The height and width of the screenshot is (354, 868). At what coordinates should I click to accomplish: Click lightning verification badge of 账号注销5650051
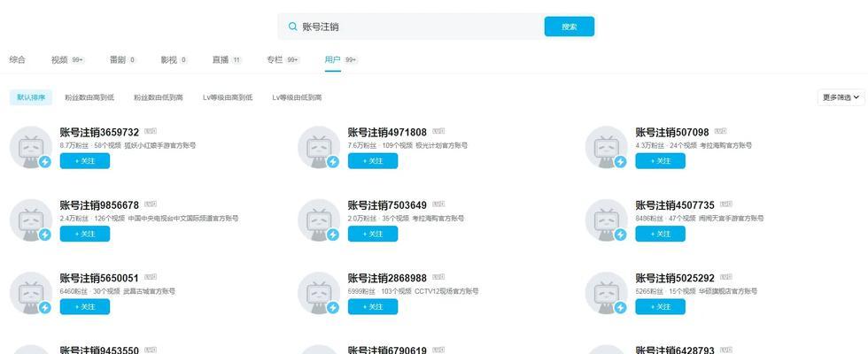click(x=45, y=308)
